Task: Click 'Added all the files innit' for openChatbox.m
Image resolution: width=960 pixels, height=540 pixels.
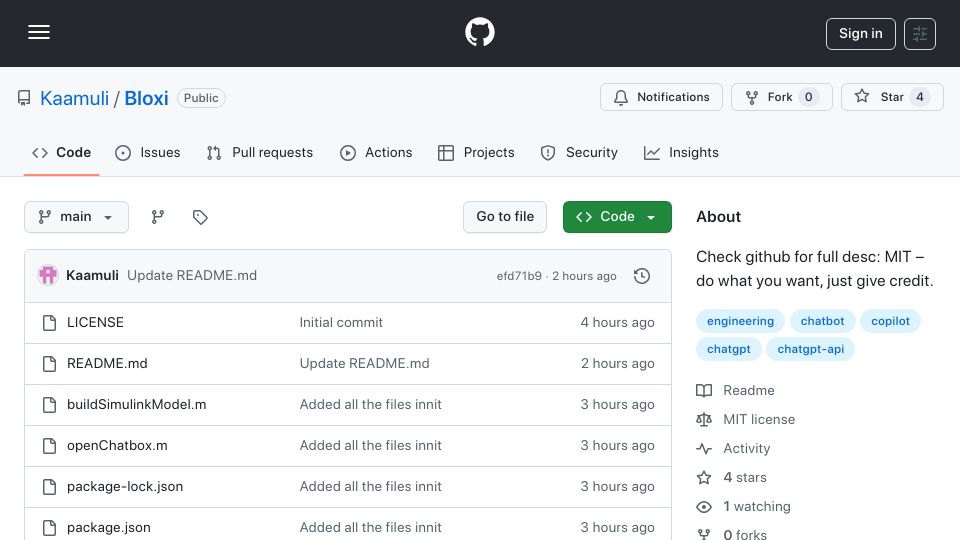Action: (370, 446)
